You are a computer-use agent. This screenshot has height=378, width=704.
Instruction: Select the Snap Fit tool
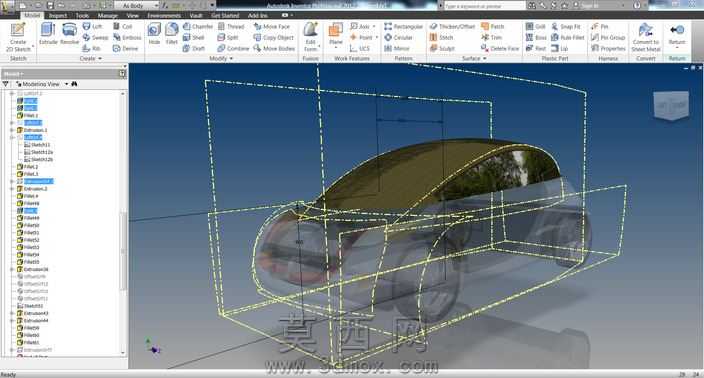pyautogui.click(x=565, y=27)
